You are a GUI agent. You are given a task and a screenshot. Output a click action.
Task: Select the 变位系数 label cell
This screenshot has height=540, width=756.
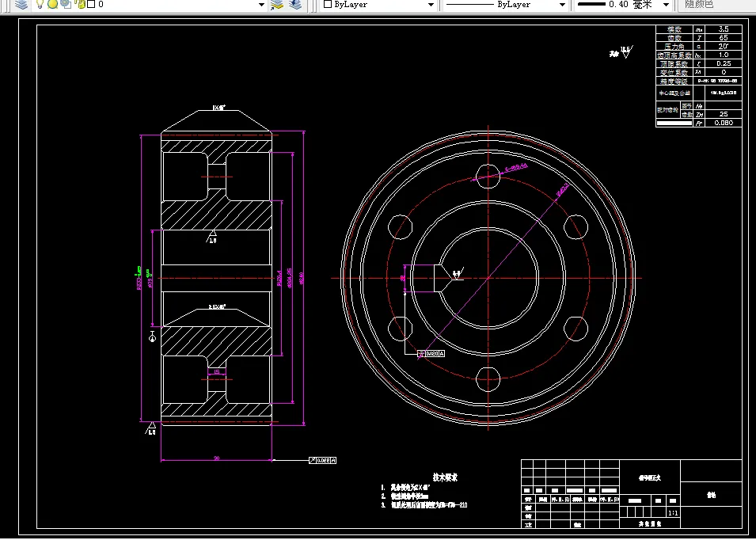pos(674,73)
